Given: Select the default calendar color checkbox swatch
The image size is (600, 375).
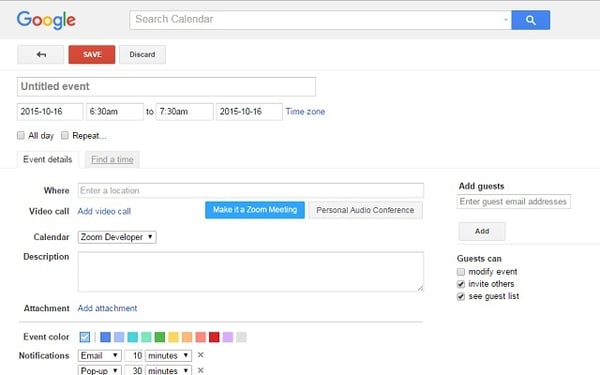Looking at the screenshot, I should 85,337.
